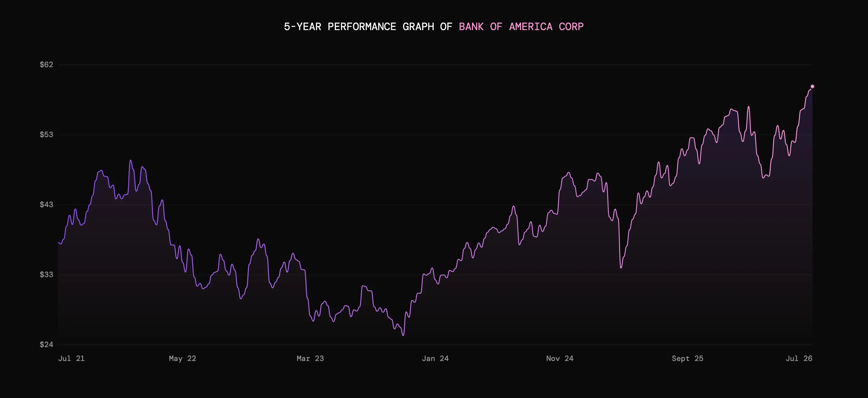Click the "Jul 26" x-axis label
The width and height of the screenshot is (868, 398).
coord(799,359)
